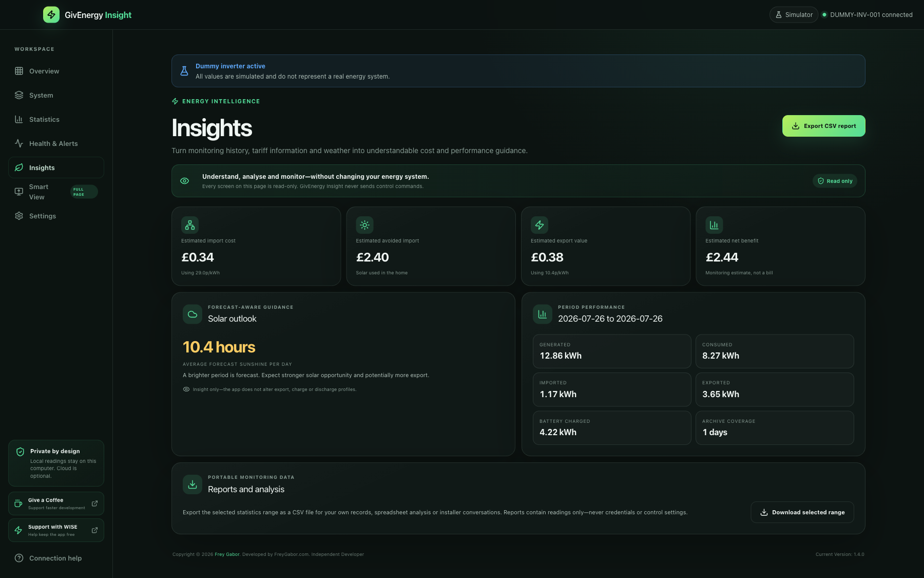The image size is (924, 578).
Task: Click the Health & Alerts pulse icon
Action: click(19, 143)
